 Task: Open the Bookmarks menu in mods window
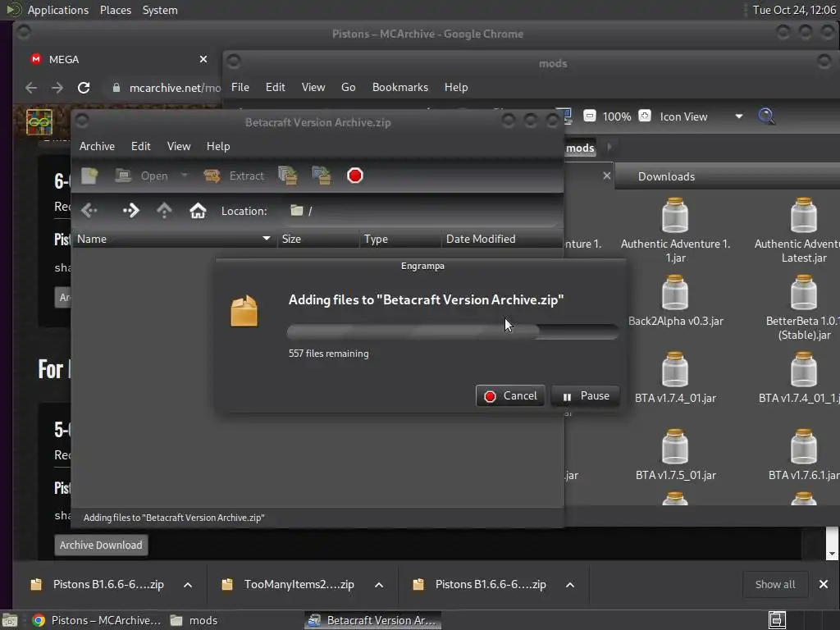[400, 87]
